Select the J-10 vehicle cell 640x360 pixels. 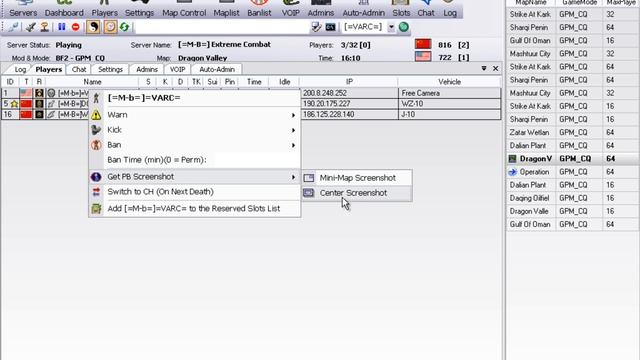click(x=449, y=114)
